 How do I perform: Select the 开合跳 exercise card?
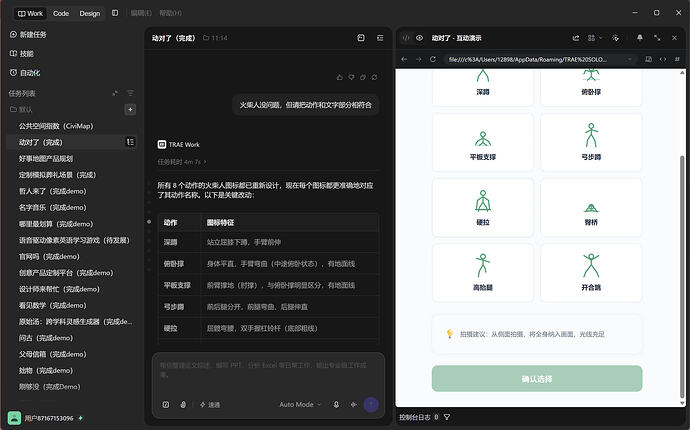coord(591,273)
